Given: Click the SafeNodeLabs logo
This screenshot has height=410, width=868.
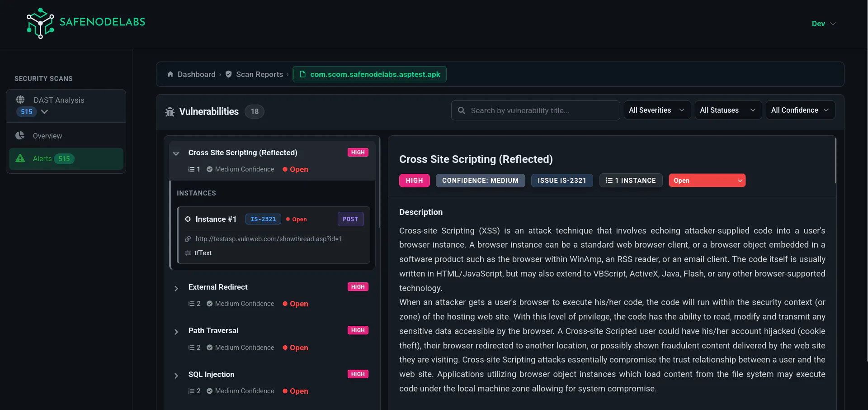Looking at the screenshot, I should pos(86,23).
